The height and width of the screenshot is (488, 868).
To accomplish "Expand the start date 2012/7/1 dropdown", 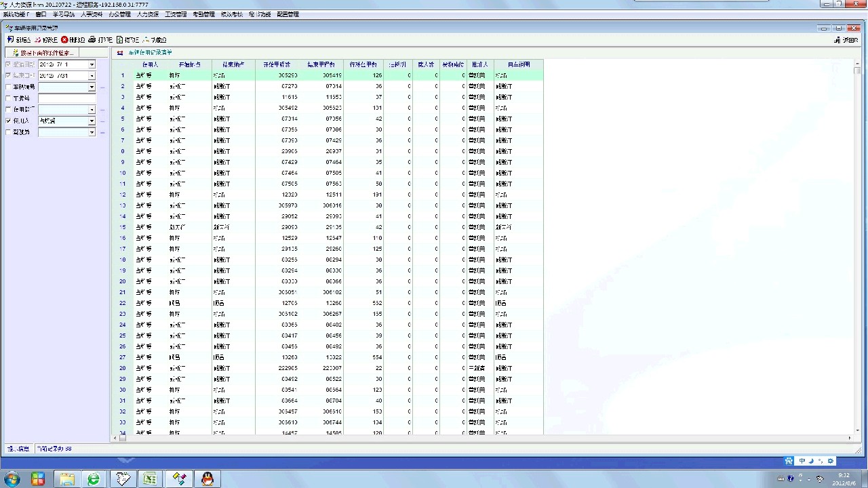I will tap(92, 65).
